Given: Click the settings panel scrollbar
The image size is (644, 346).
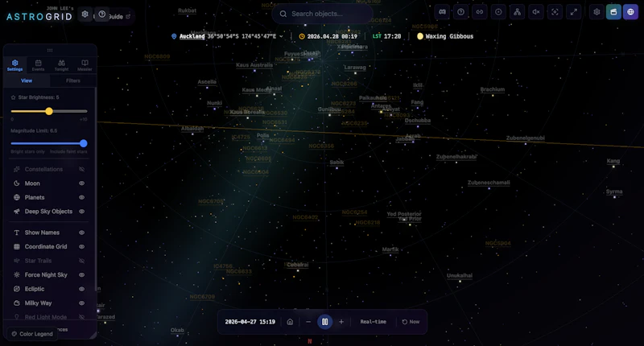Looking at the screenshot, I should click(x=96, y=189).
